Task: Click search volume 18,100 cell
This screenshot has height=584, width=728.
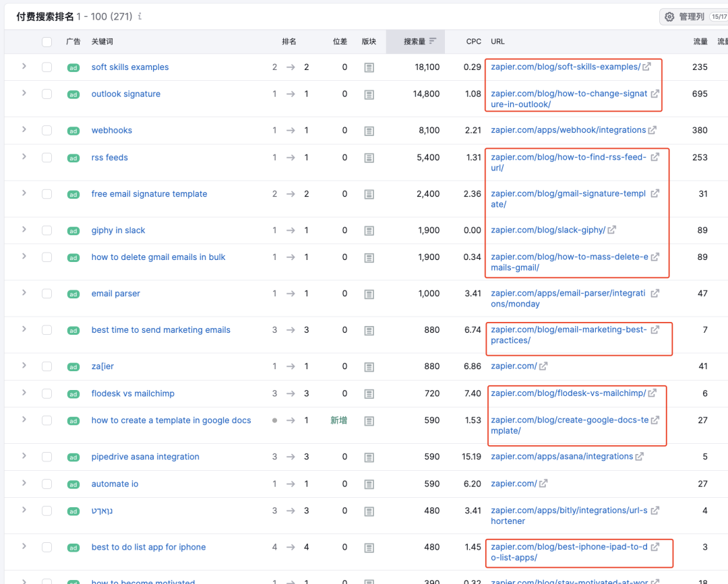Action: [x=427, y=67]
